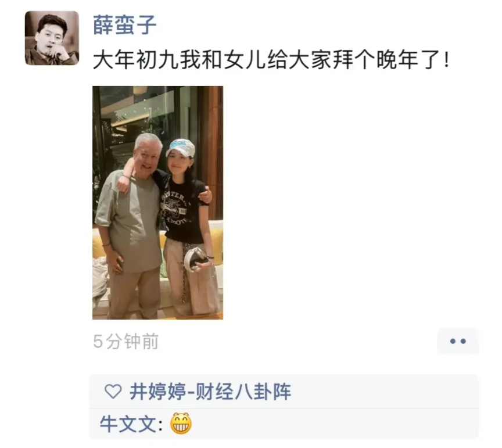Image resolution: width=502 pixels, height=448 pixels.
Task: Tap the heart like icon
Action: (113, 391)
